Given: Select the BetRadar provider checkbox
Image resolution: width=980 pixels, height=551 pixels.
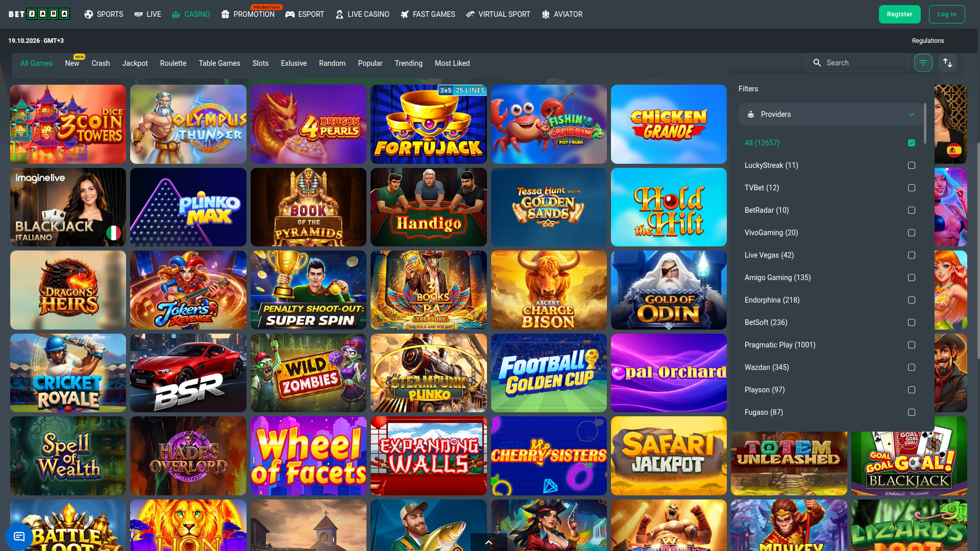Looking at the screenshot, I should (912, 210).
